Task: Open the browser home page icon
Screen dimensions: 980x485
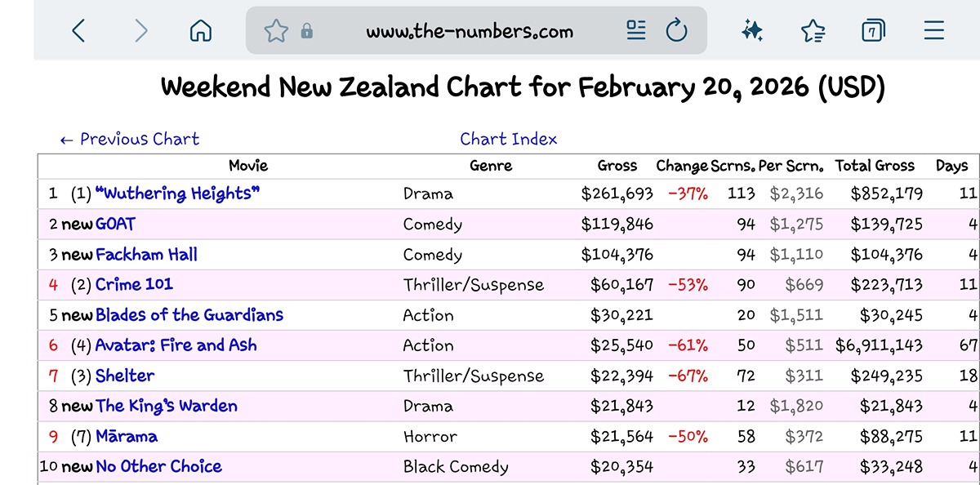Action: 200,31
